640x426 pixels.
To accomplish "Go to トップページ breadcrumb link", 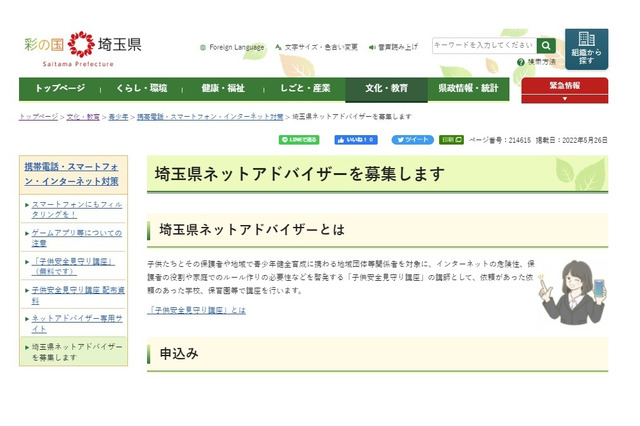I will coord(38,117).
